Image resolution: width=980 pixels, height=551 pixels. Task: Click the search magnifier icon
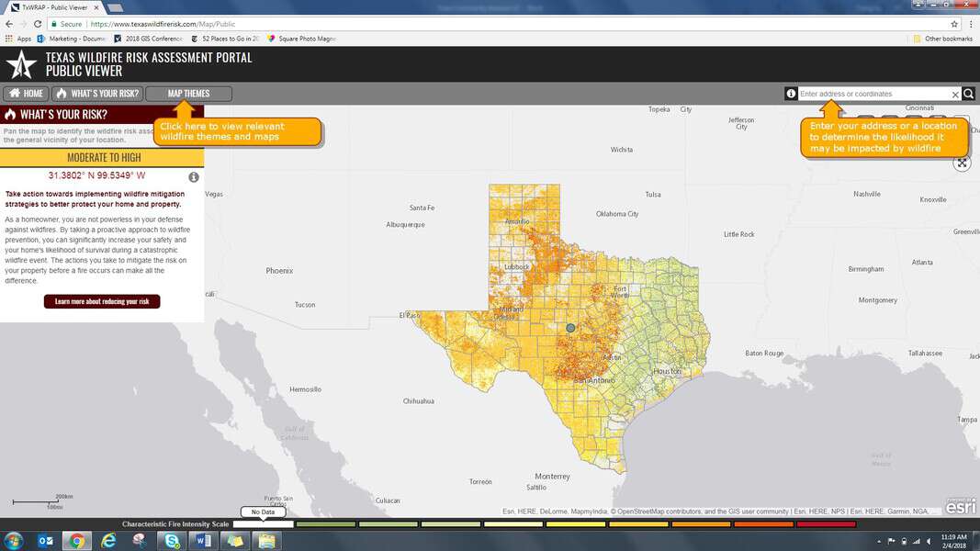[968, 94]
